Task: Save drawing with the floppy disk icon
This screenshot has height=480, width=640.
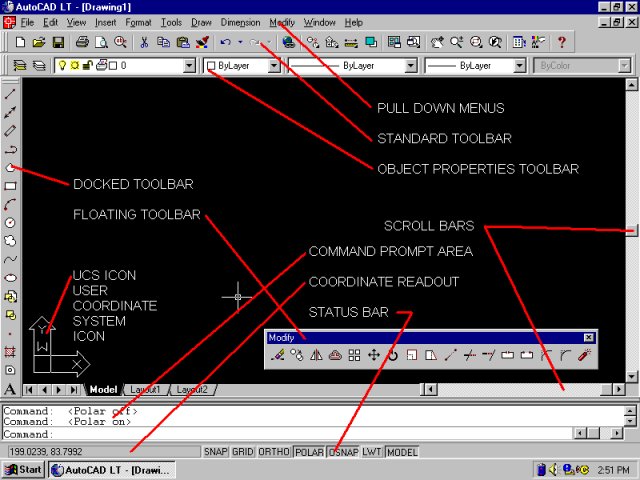Action: pyautogui.click(x=58, y=42)
